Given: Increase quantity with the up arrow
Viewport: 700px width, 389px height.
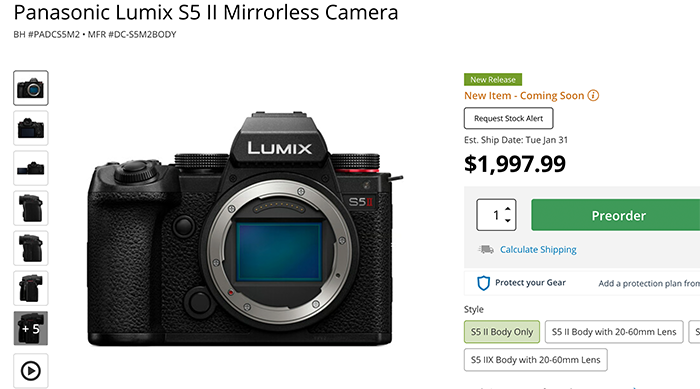Looking at the screenshot, I should click(x=508, y=209).
